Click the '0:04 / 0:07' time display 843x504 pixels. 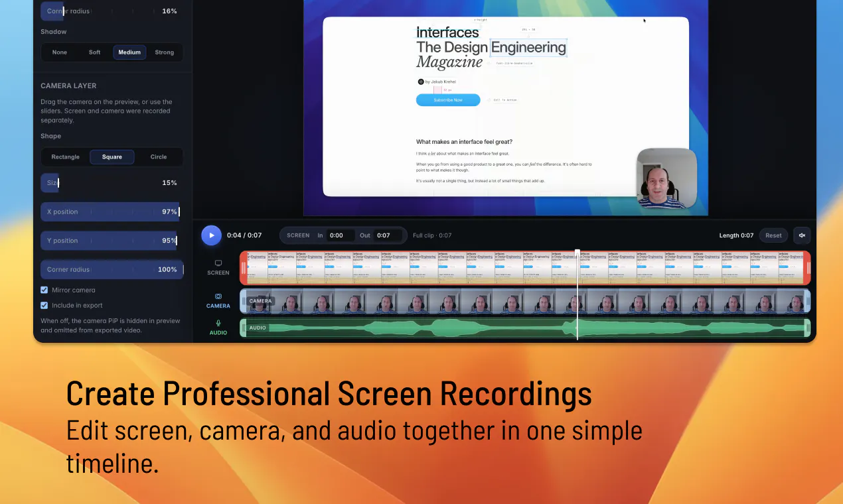tap(244, 235)
